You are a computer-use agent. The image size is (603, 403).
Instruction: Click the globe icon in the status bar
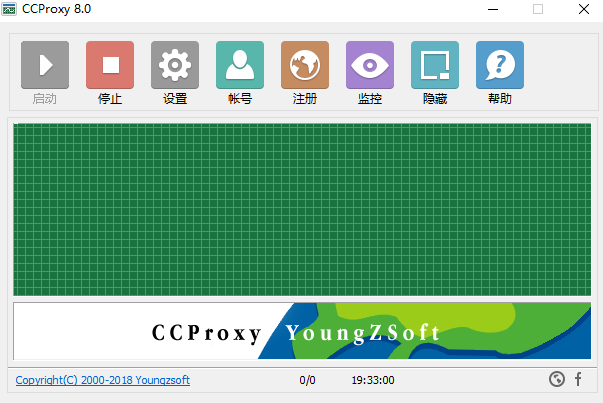(556, 379)
